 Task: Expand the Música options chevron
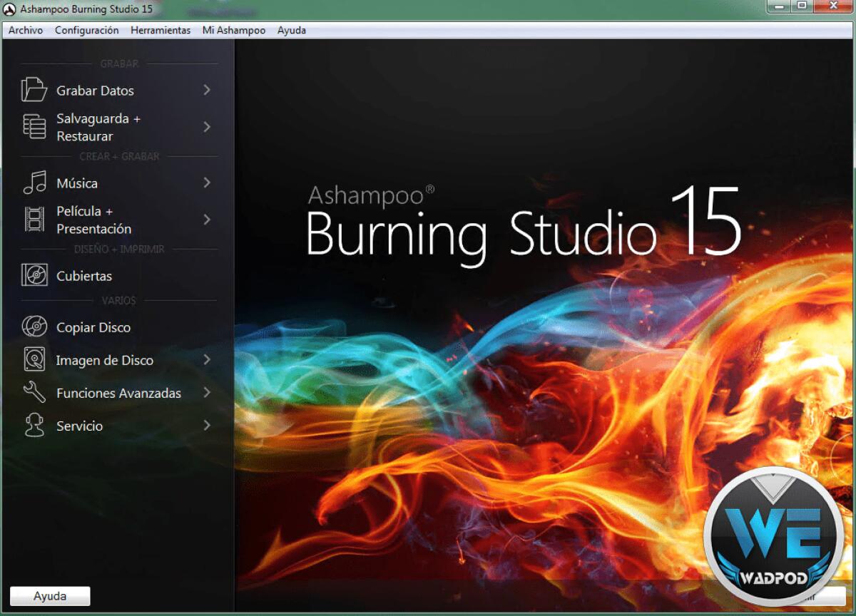tap(207, 183)
